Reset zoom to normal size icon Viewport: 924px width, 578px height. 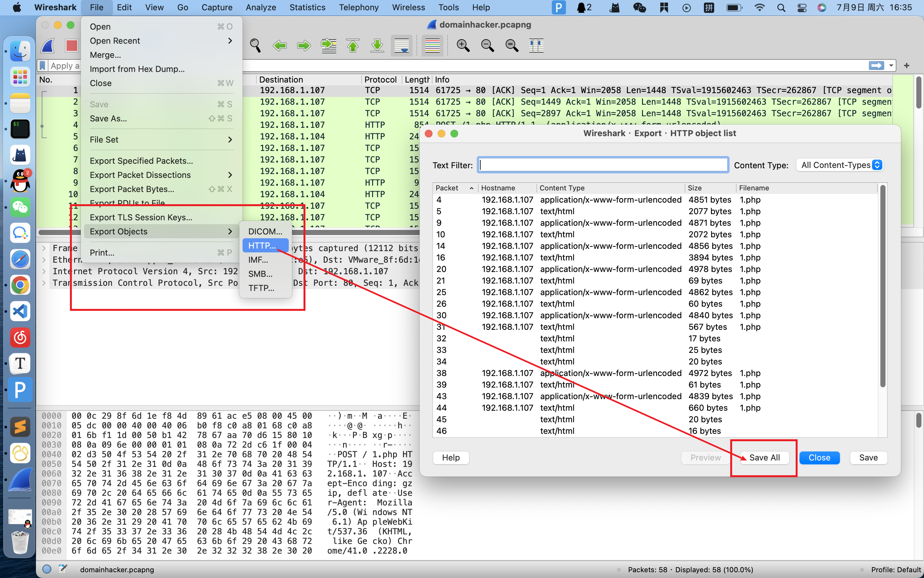(x=512, y=46)
